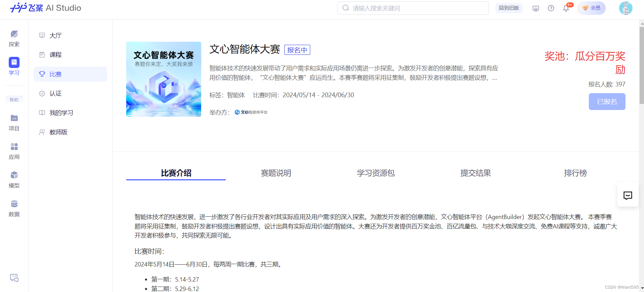The width and height of the screenshot is (644, 292).
Task: Focus the search keyword input field
Action: tap(413, 8)
